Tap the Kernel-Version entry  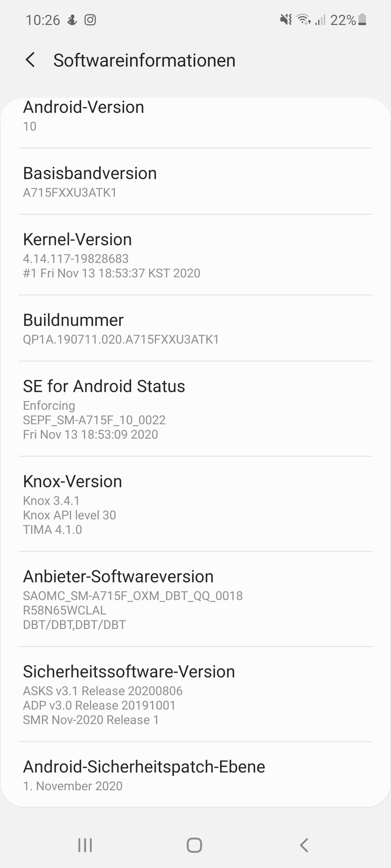(195, 255)
